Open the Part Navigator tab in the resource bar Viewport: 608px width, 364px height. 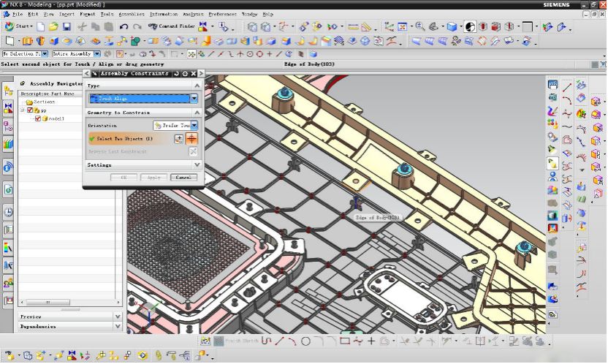coord(8,126)
